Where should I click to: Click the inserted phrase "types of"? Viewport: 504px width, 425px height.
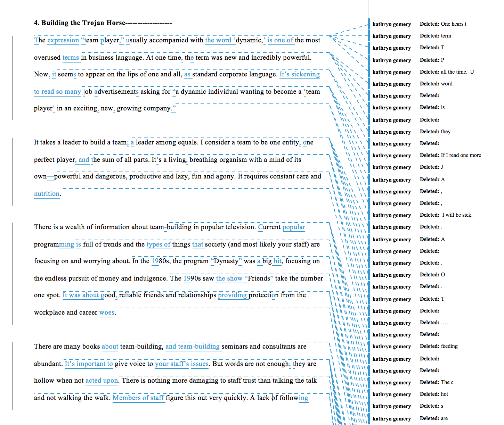tap(158, 244)
